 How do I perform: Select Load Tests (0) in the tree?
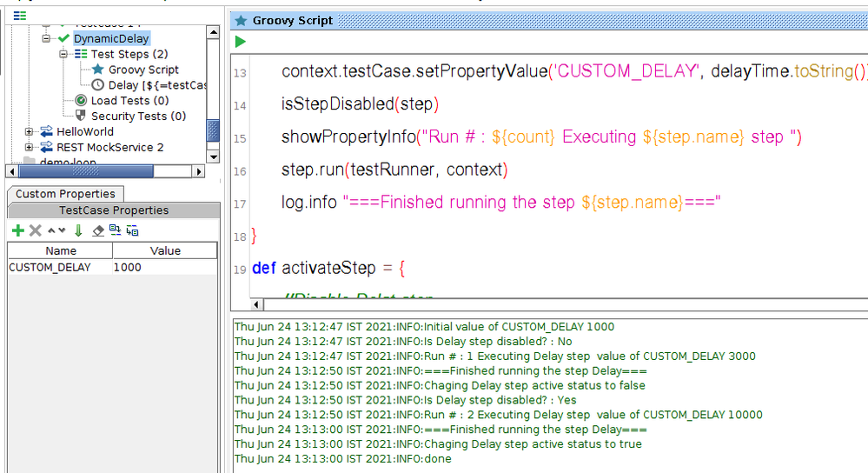click(x=129, y=101)
